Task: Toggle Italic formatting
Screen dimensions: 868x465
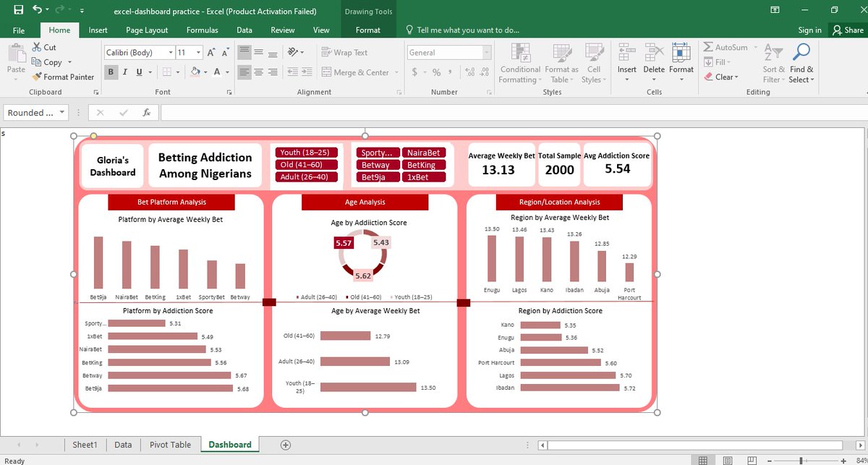Action: coord(125,72)
